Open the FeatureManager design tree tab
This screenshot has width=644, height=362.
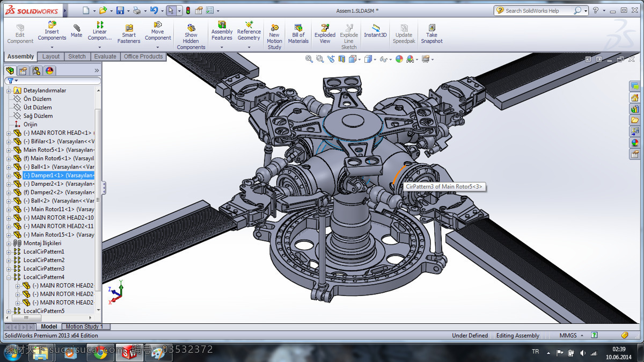(10, 70)
